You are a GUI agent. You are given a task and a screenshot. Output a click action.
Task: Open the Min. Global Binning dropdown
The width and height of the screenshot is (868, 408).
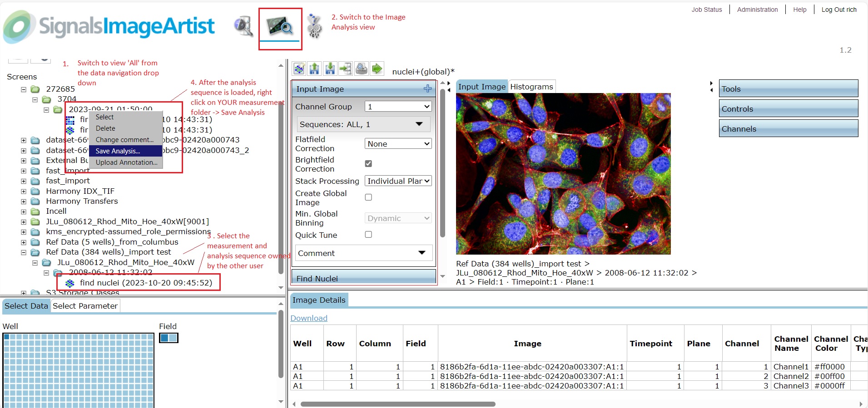pos(398,218)
